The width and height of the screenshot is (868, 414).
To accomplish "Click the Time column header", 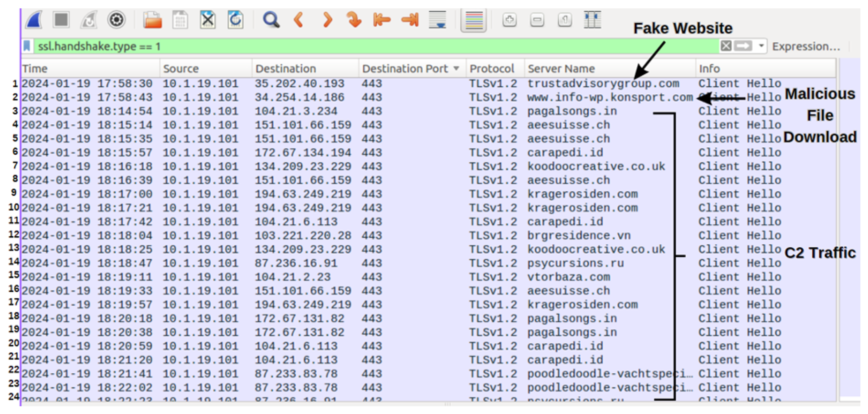I will click(35, 68).
